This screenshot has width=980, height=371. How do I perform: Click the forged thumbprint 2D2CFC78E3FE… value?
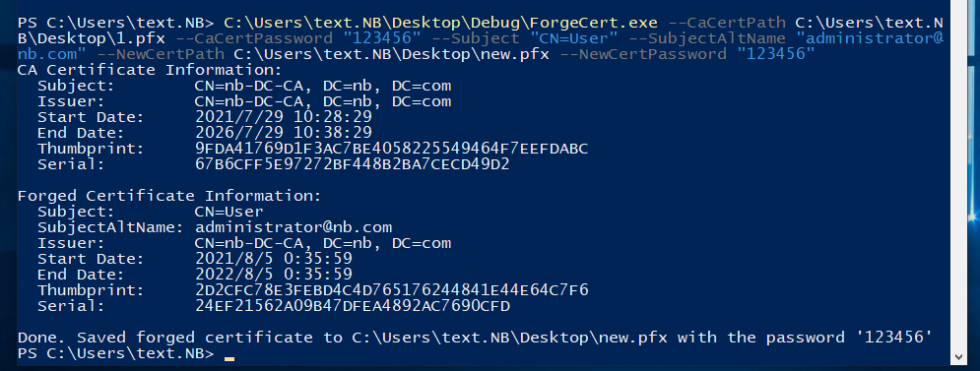click(x=392, y=289)
